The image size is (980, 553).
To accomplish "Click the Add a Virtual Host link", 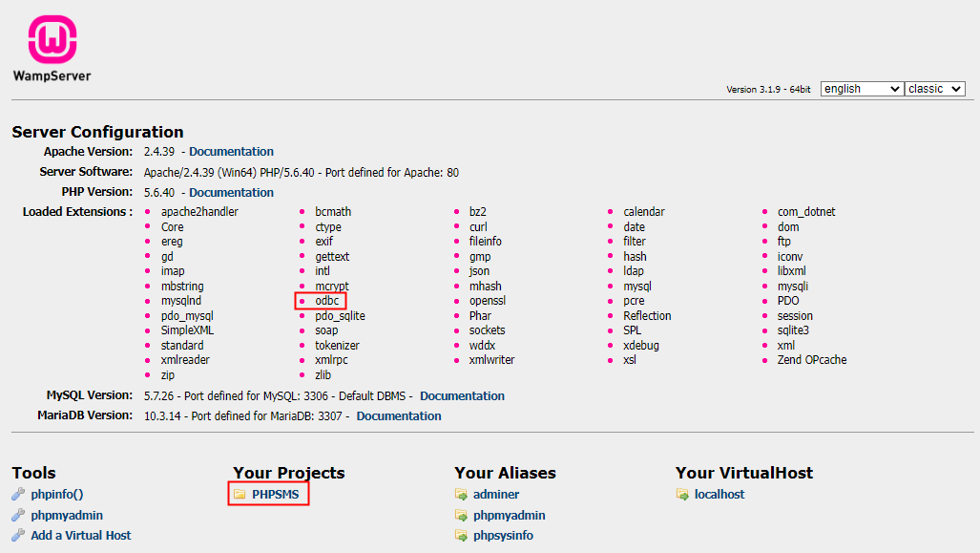I will click(81, 536).
